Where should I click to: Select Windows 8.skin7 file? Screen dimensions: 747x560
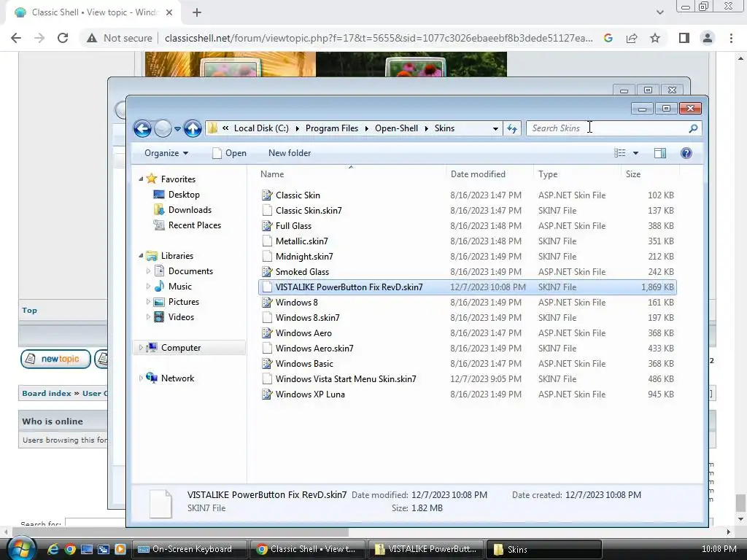[307, 318]
